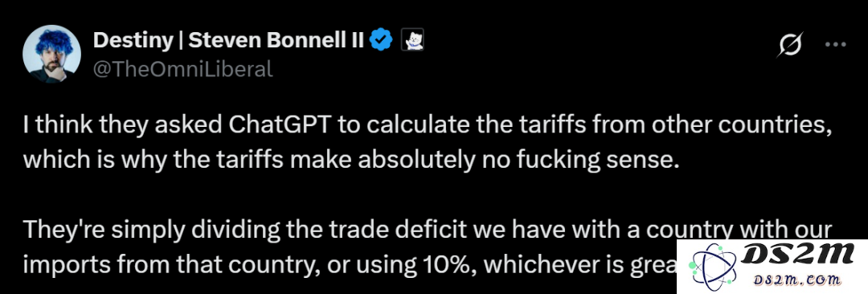Click the white animal affiliate badge
868x294 pixels.
[411, 40]
